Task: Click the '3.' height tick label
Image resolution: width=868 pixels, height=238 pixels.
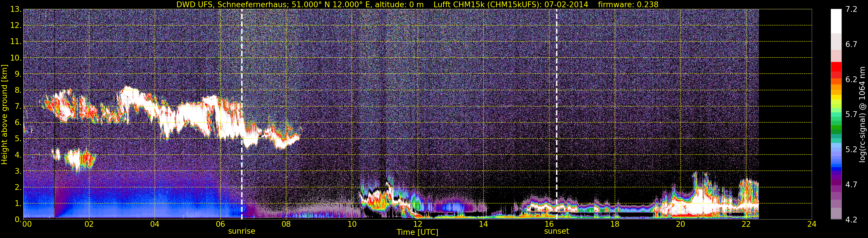Action: [18, 171]
